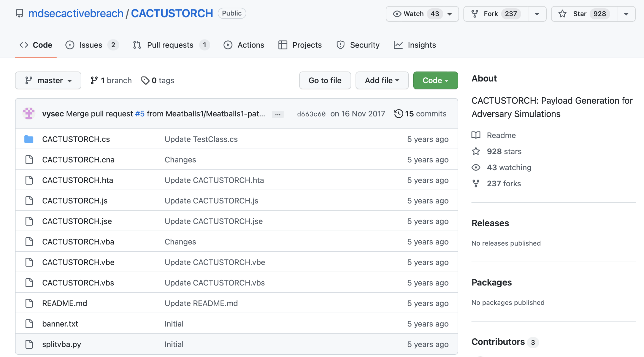The width and height of the screenshot is (644, 357).
Task: Click the 'Update CACTUSTORCH.vbs' commit message
Action: point(215,283)
